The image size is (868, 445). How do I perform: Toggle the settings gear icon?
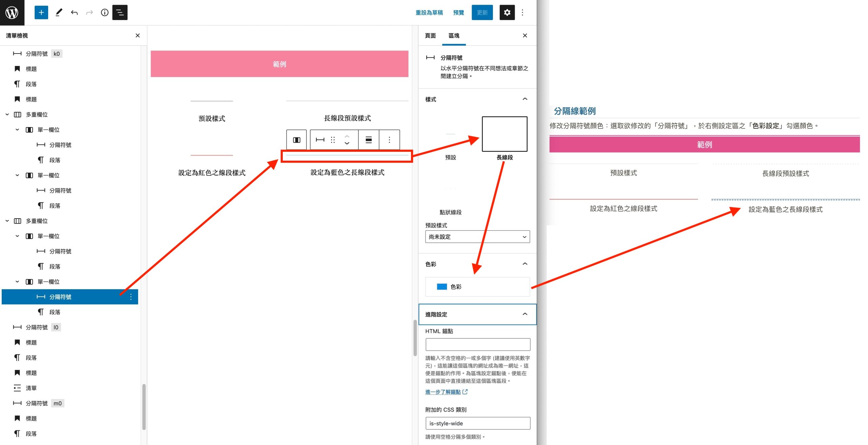point(507,13)
